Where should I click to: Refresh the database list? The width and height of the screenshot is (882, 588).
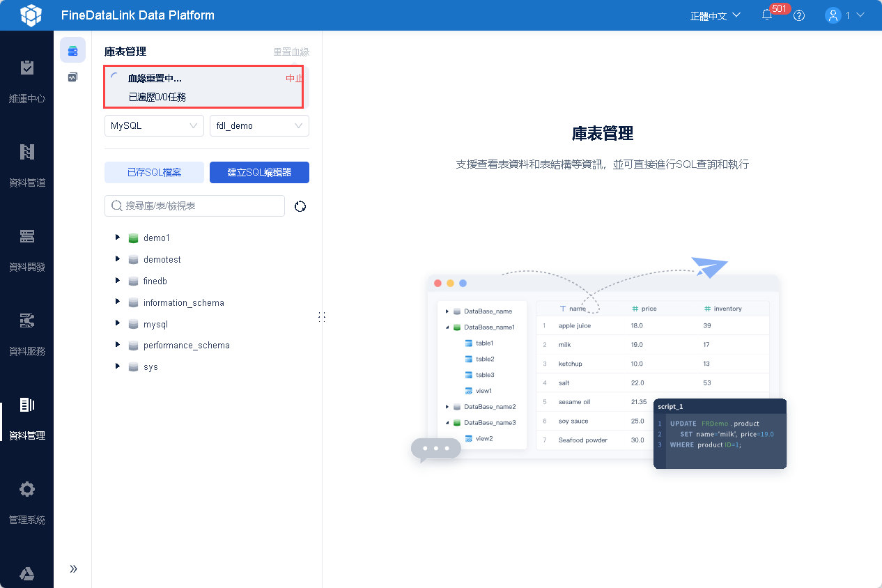300,206
